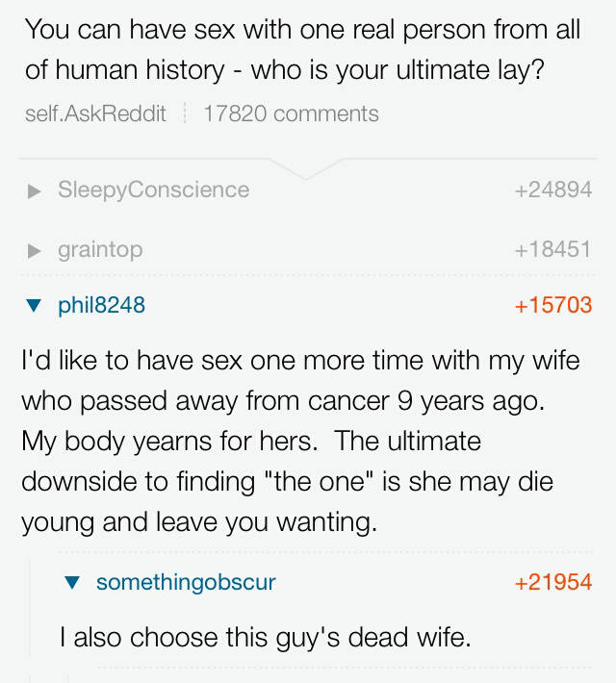The width and height of the screenshot is (616, 683).
Task: Open the 17820 comments link
Action: (291, 114)
